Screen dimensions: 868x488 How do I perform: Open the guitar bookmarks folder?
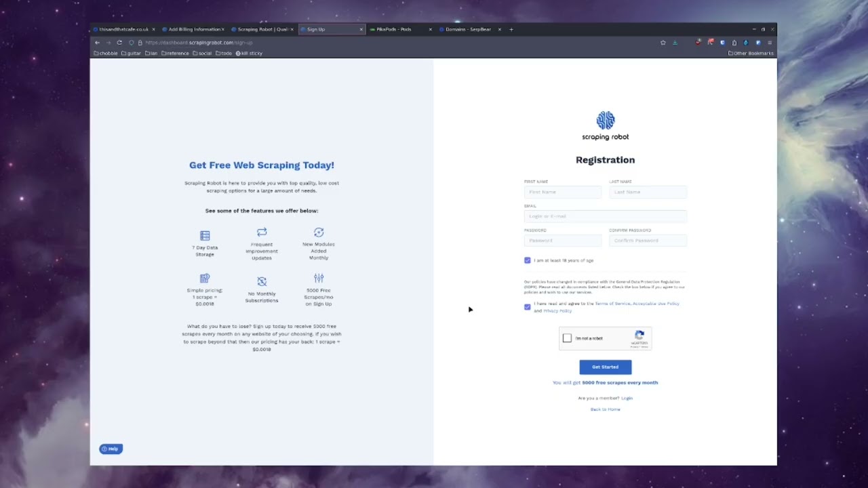[131, 53]
